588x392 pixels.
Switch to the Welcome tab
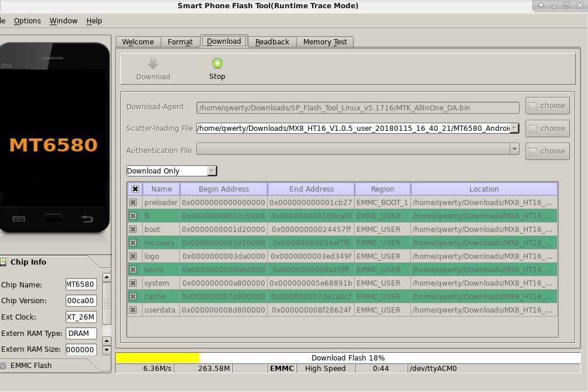138,42
